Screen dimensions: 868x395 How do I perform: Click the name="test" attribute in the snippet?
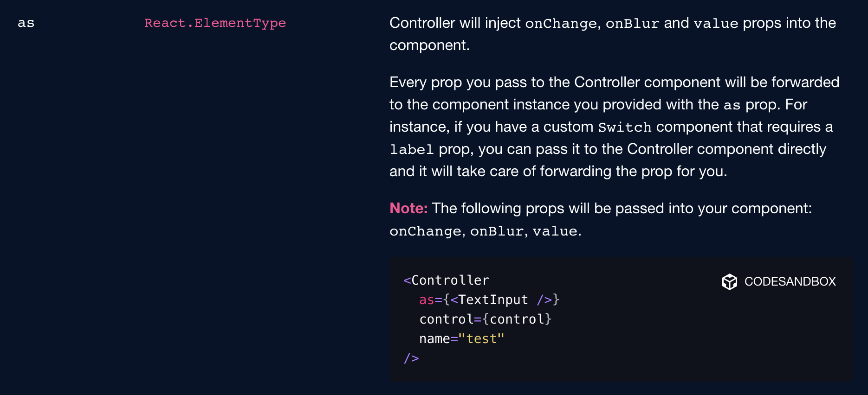tap(461, 339)
